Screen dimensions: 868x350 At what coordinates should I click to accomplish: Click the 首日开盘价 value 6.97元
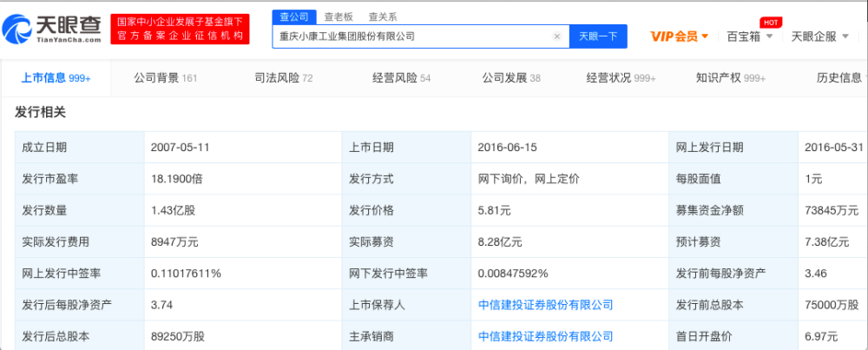click(821, 336)
